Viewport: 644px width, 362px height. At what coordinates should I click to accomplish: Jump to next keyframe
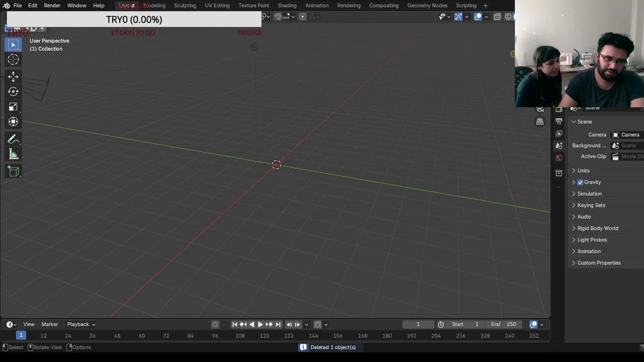click(269, 324)
